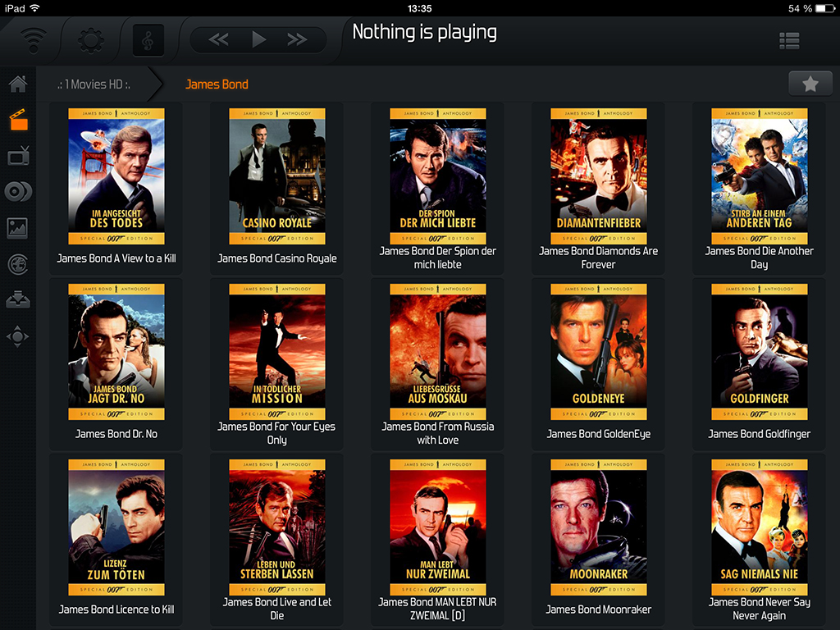Tap the iPad Wi-Fi status icon
This screenshot has width=840, height=630.
tap(34, 8)
